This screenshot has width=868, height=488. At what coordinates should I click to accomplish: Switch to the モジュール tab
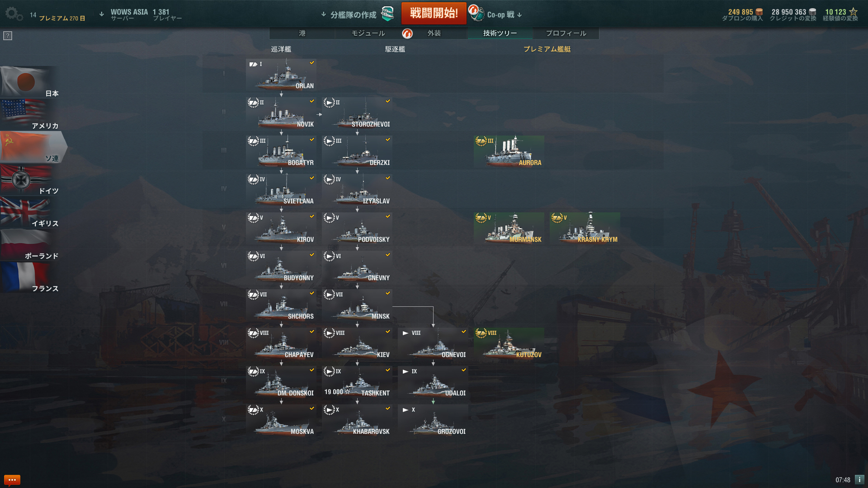click(x=368, y=33)
